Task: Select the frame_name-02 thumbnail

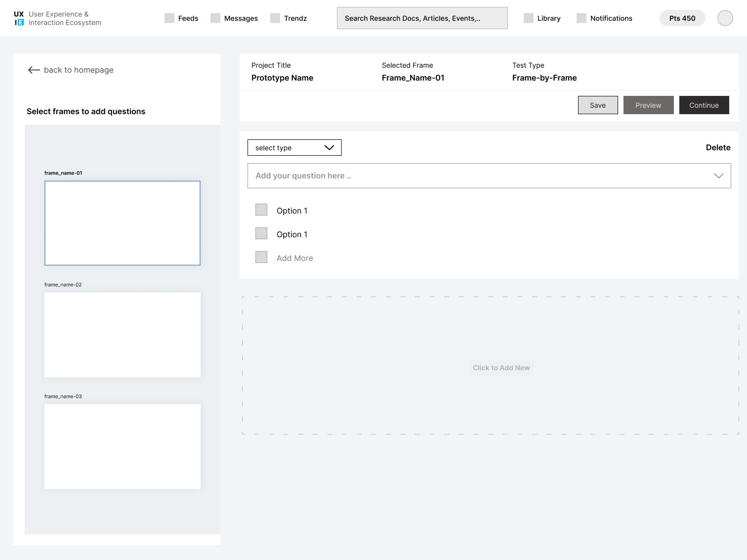Action: pyautogui.click(x=123, y=335)
